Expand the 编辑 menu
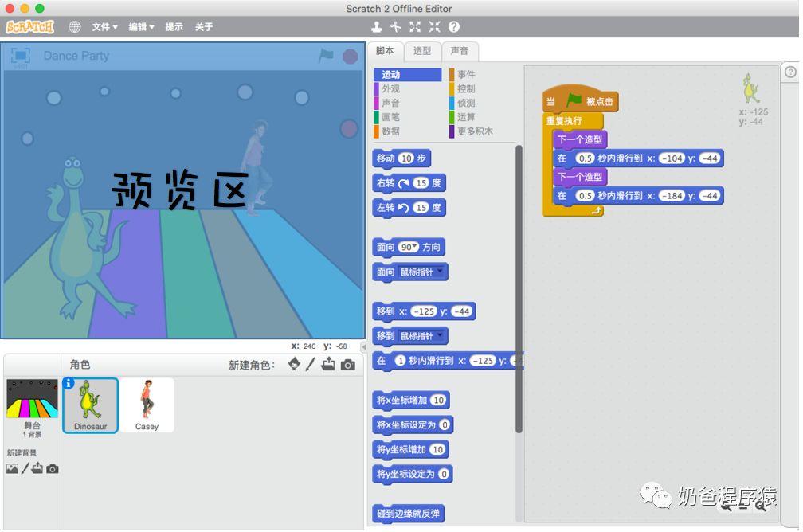 [x=142, y=26]
